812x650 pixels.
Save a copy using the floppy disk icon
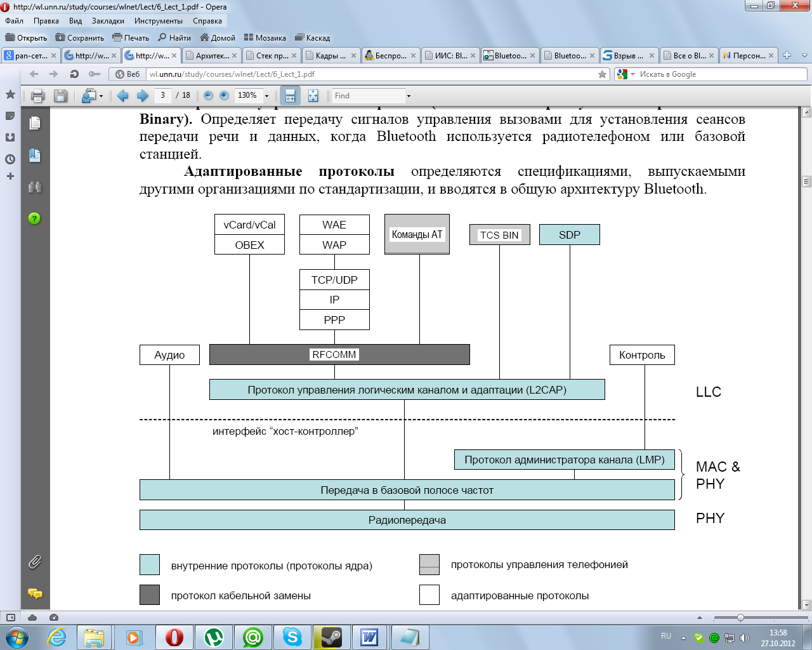[60, 96]
